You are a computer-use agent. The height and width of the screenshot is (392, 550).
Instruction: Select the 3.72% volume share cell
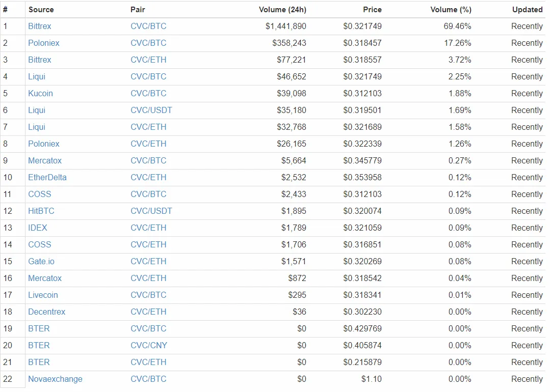point(459,60)
